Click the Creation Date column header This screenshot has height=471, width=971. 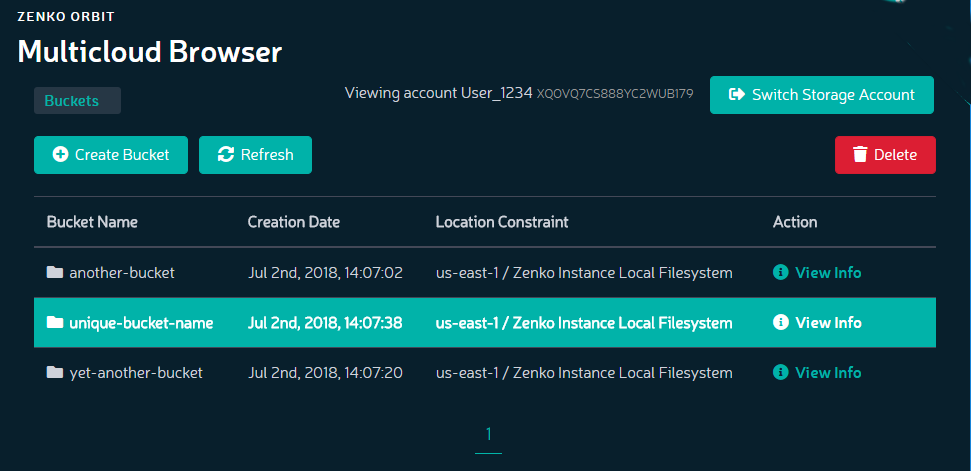[x=294, y=222]
